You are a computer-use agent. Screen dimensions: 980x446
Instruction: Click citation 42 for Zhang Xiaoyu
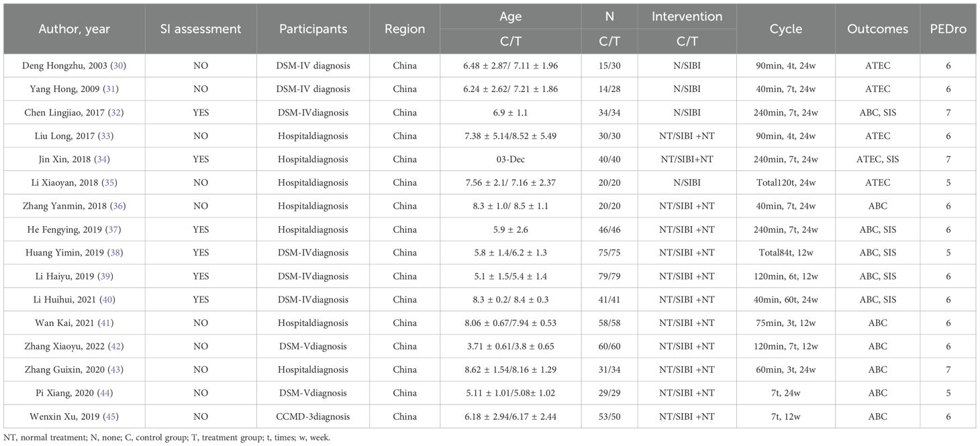(x=117, y=346)
